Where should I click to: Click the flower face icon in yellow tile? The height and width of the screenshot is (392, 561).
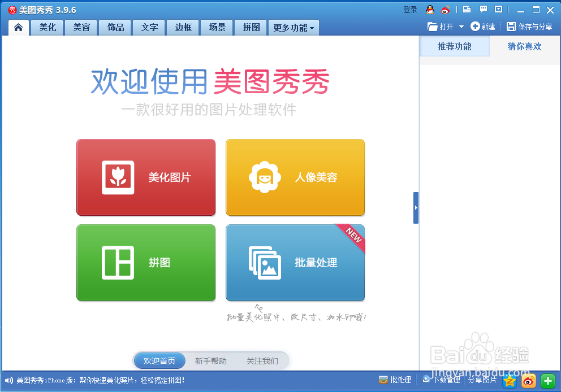click(x=265, y=177)
